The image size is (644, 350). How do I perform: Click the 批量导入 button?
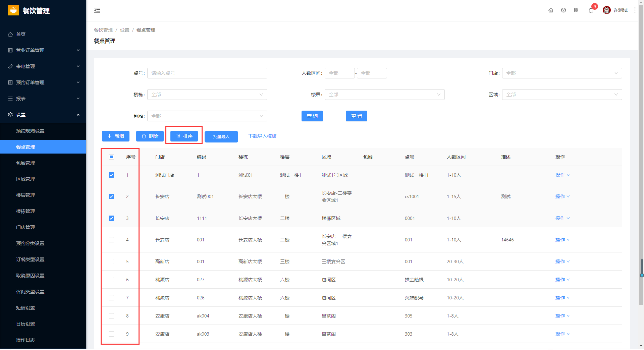[x=221, y=136]
